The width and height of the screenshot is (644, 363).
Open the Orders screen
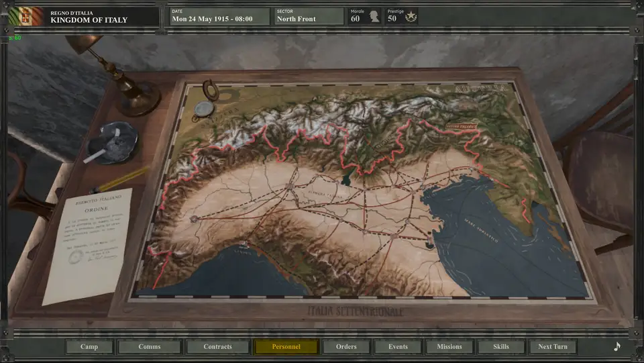click(346, 347)
